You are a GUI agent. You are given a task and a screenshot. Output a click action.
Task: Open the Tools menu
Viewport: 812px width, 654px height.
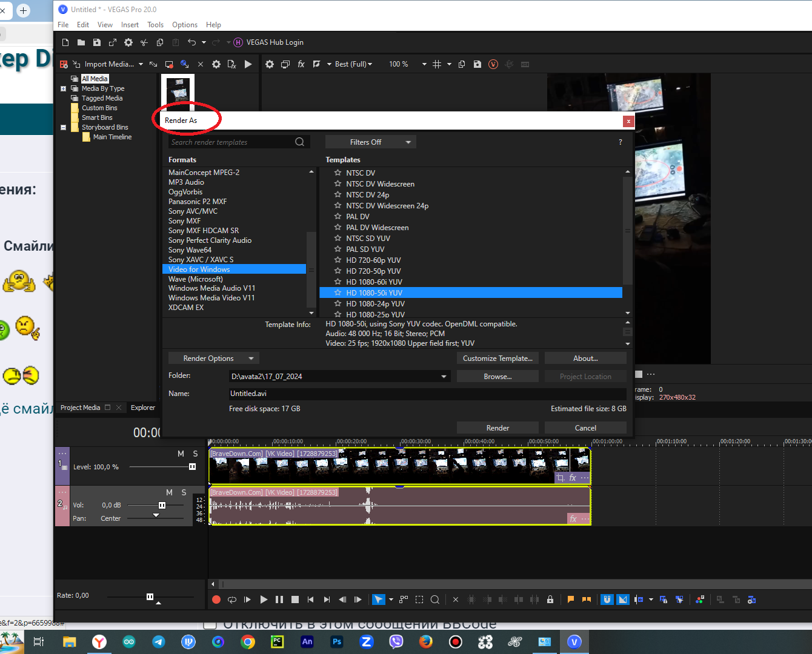(156, 25)
